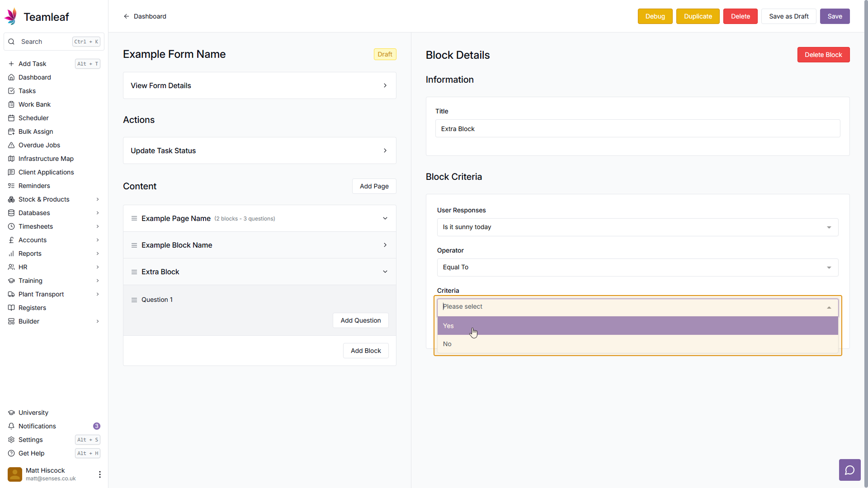Go to Reminders in the sidebar
The image size is (868, 488).
point(34,186)
